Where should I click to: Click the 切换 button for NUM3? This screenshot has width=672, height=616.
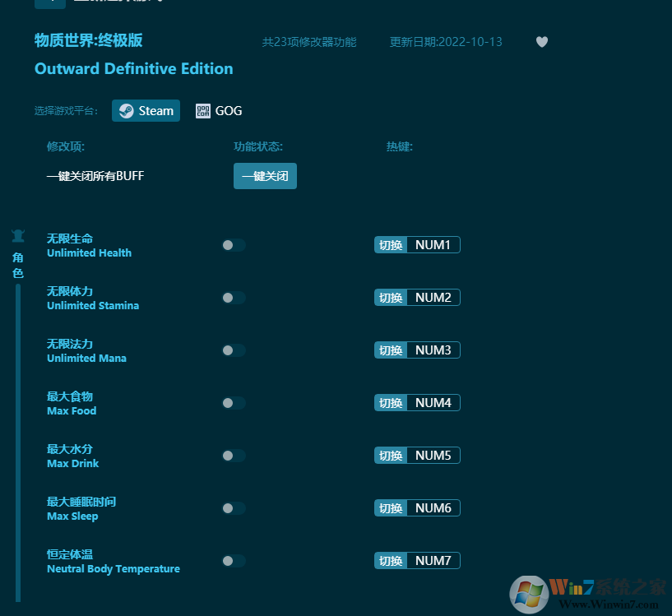[x=391, y=350]
